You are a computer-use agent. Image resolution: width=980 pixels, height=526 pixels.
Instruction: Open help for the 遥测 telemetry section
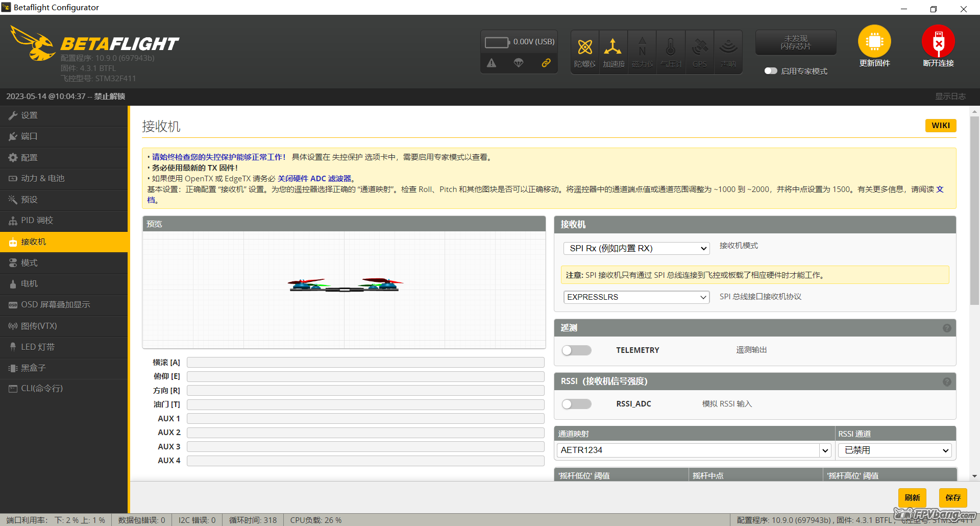click(x=947, y=328)
